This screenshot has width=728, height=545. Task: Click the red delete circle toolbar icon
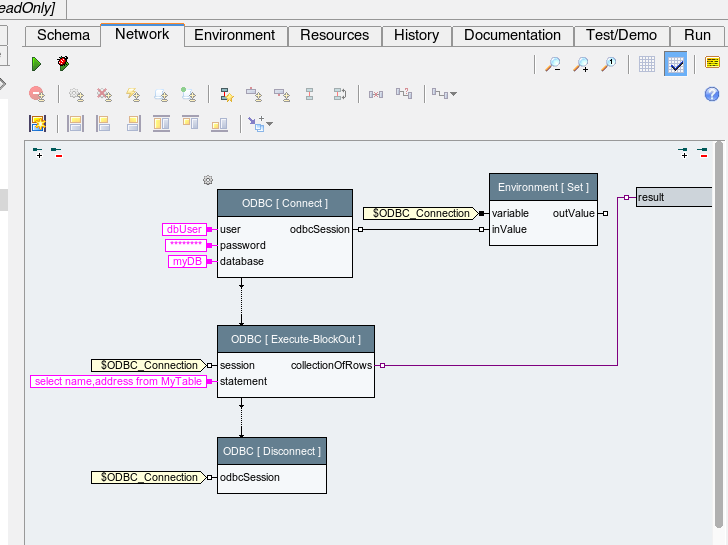[37, 95]
